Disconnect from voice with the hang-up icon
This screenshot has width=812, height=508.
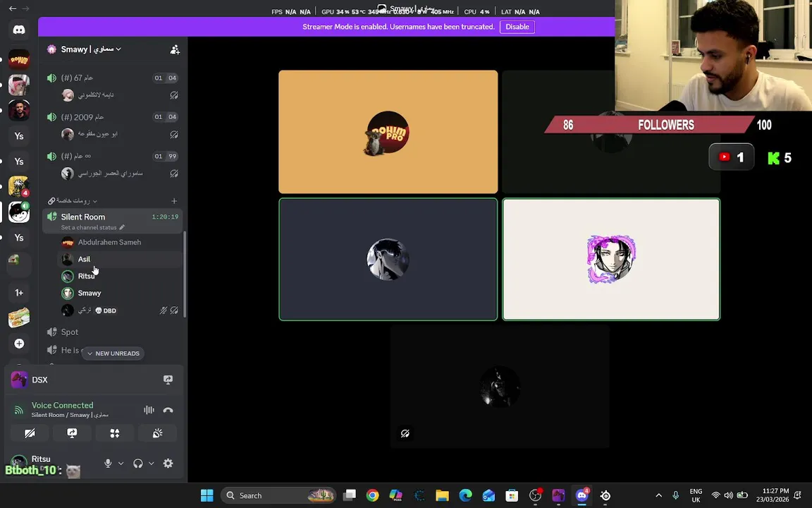[x=168, y=410]
